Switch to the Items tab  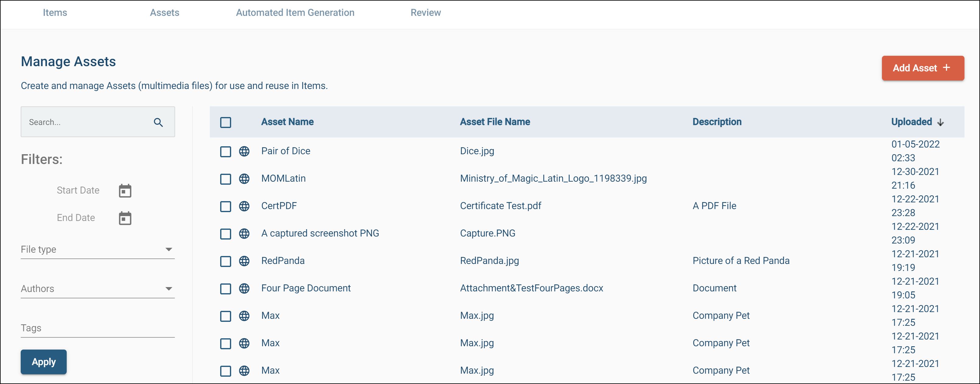click(x=55, y=12)
